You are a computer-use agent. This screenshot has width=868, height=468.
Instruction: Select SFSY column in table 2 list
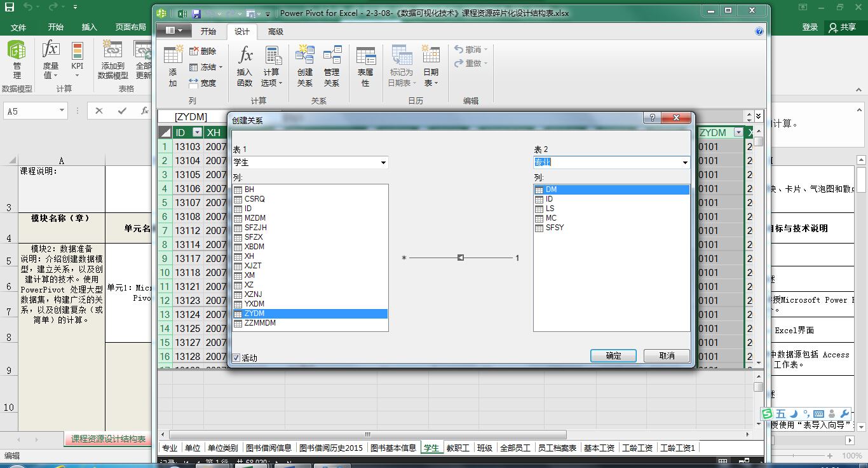click(x=611, y=228)
